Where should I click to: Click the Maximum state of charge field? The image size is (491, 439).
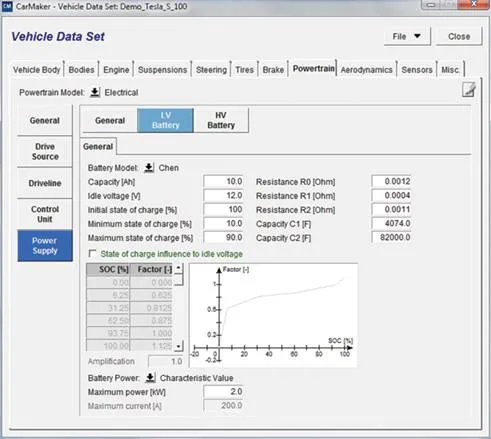223,237
